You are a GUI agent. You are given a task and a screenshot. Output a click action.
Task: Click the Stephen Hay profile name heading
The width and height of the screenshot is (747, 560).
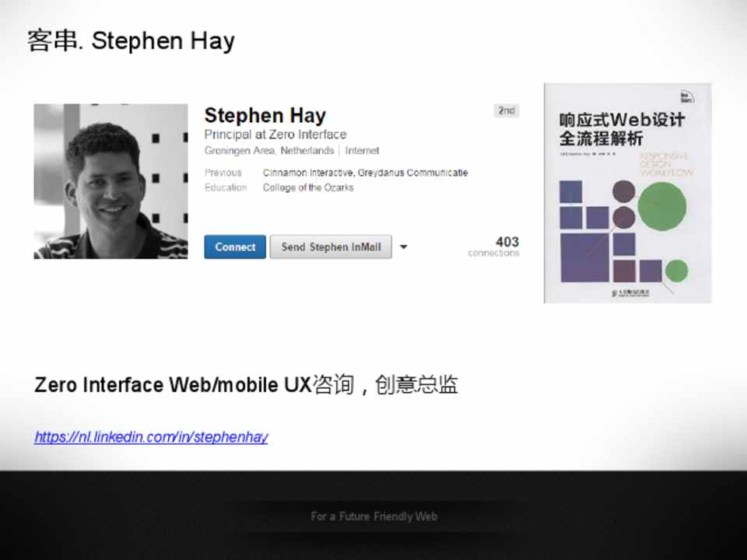[x=265, y=116]
